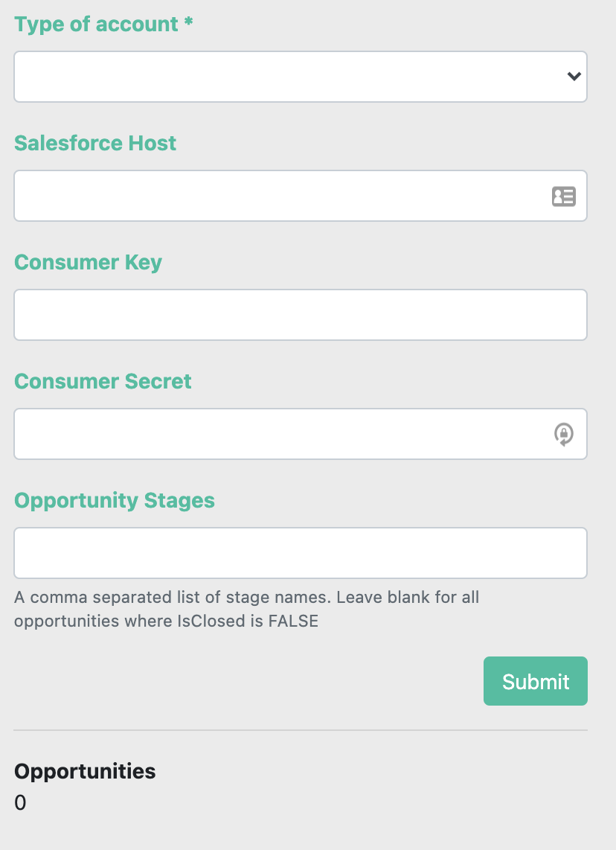The height and width of the screenshot is (850, 616).
Task: Click the contact card autofill icon
Action: pyautogui.click(x=563, y=196)
